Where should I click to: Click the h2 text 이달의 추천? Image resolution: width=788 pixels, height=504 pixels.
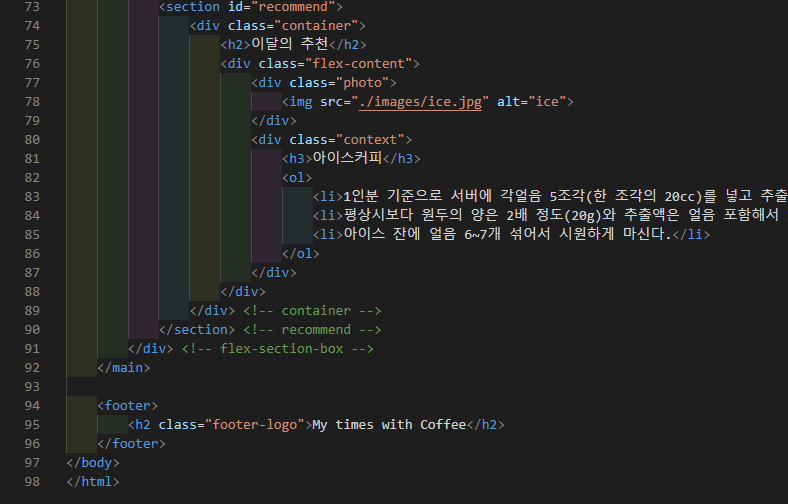[289, 44]
